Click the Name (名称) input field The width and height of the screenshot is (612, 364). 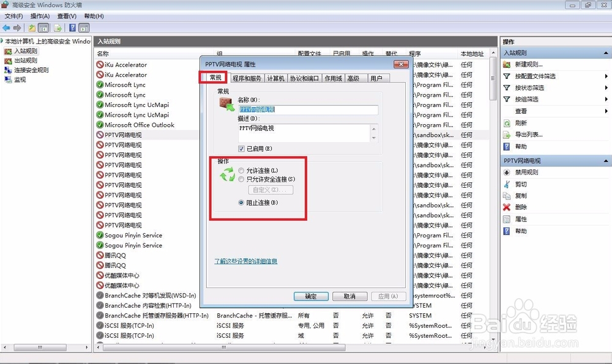pyautogui.click(x=308, y=110)
